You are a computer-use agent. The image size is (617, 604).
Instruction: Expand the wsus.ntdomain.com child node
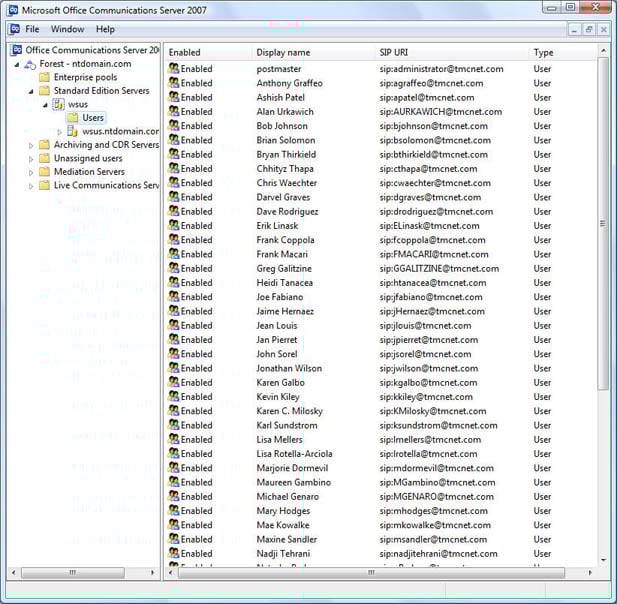(59, 132)
